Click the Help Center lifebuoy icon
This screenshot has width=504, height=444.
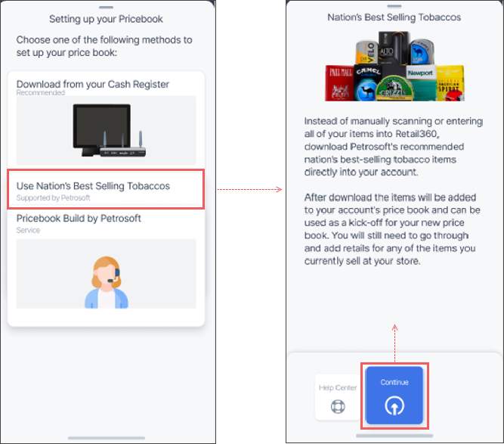click(338, 406)
